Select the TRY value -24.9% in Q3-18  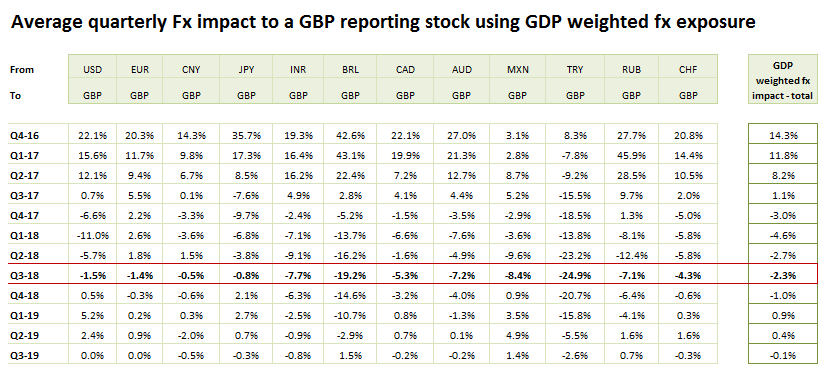click(x=575, y=274)
